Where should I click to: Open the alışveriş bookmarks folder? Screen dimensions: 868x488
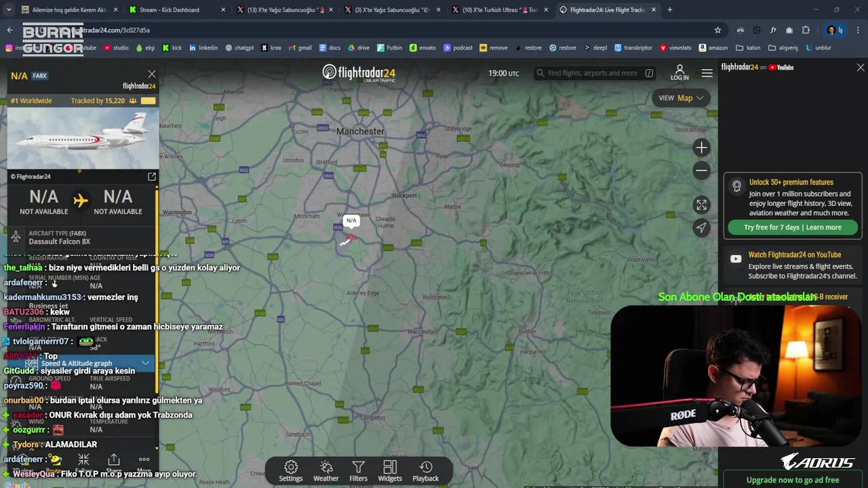click(x=783, y=47)
